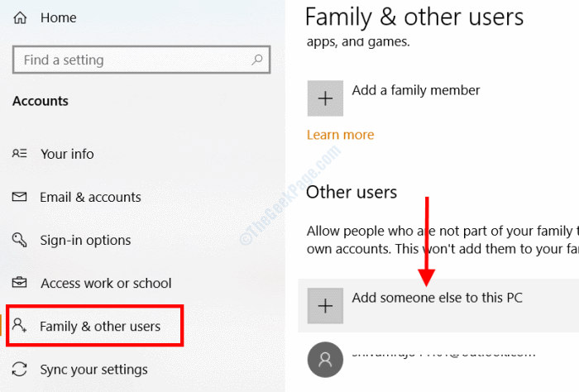Click the Sync your settings arrows icon

point(21,370)
